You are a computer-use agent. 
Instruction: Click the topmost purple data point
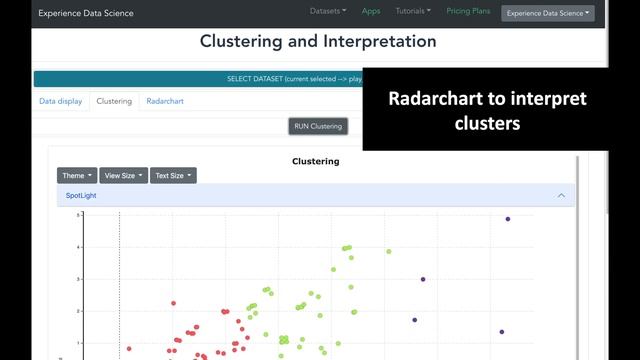click(x=508, y=219)
